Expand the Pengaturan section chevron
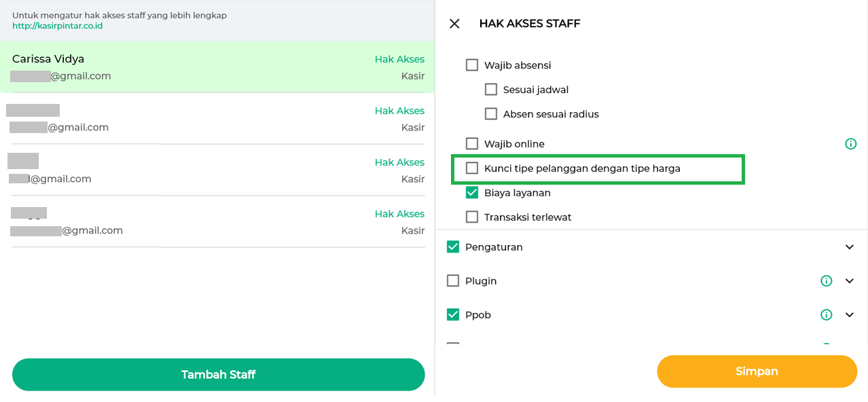This screenshot has width=868, height=402. (849, 247)
